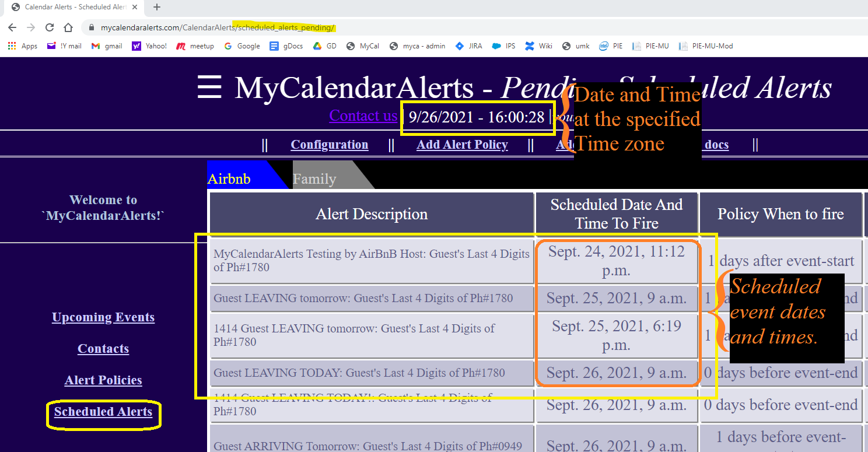The height and width of the screenshot is (452, 868).
Task: Open Contacts from the sidebar
Action: point(103,349)
